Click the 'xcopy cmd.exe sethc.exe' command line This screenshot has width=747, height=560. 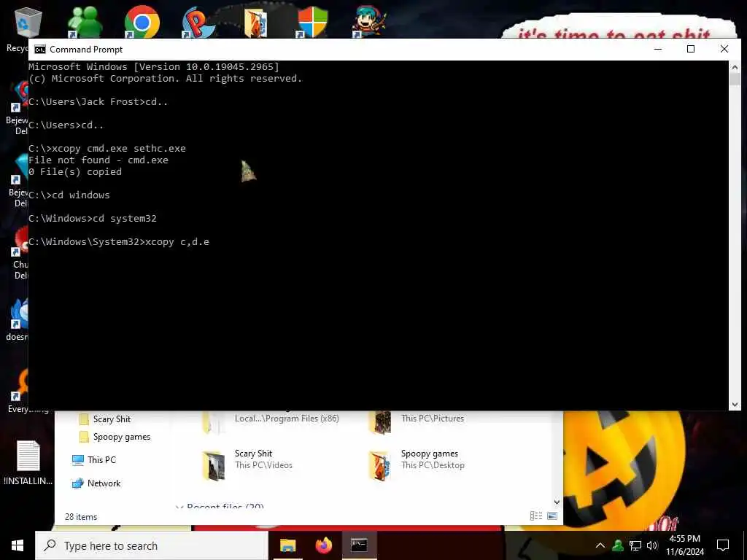coord(107,149)
